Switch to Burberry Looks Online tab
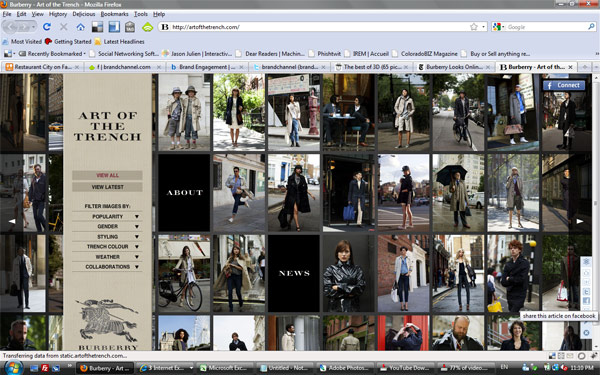600x375 pixels. tap(454, 67)
